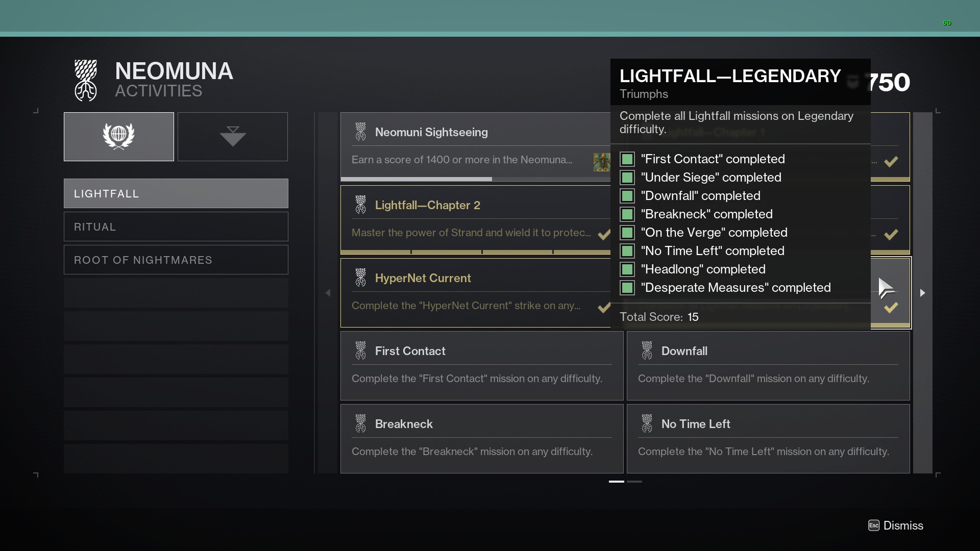Click the "Desperate Measures" completed checkbox
The image size is (980, 551).
coord(627,288)
